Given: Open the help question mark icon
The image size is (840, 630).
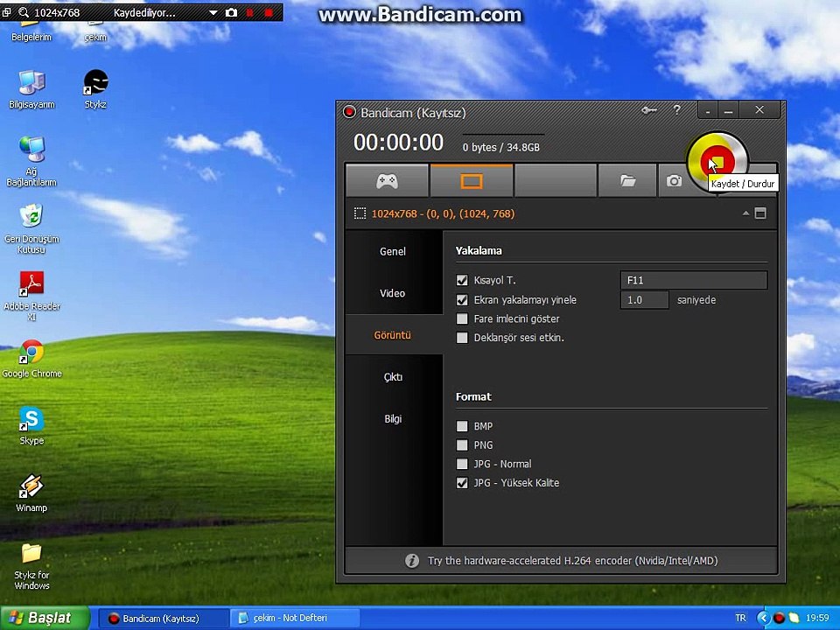Looking at the screenshot, I should pyautogui.click(x=676, y=110).
